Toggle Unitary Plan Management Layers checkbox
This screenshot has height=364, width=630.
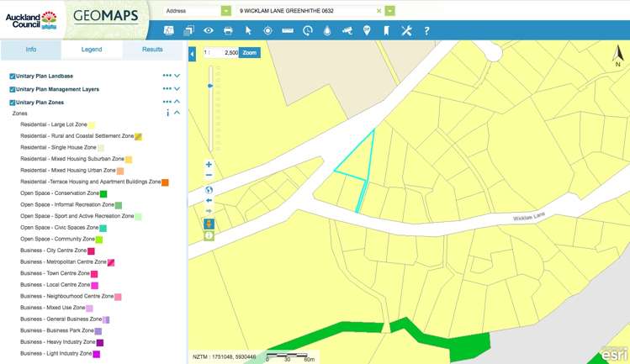pos(13,89)
